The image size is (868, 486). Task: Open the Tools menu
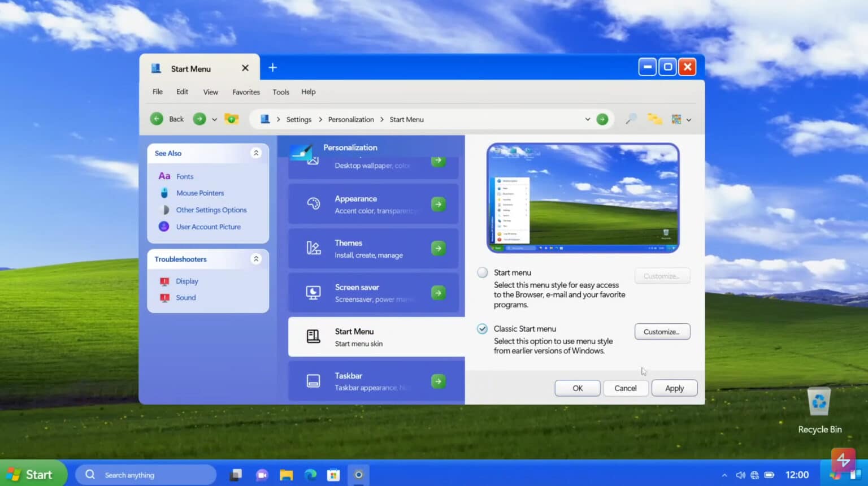pos(280,92)
